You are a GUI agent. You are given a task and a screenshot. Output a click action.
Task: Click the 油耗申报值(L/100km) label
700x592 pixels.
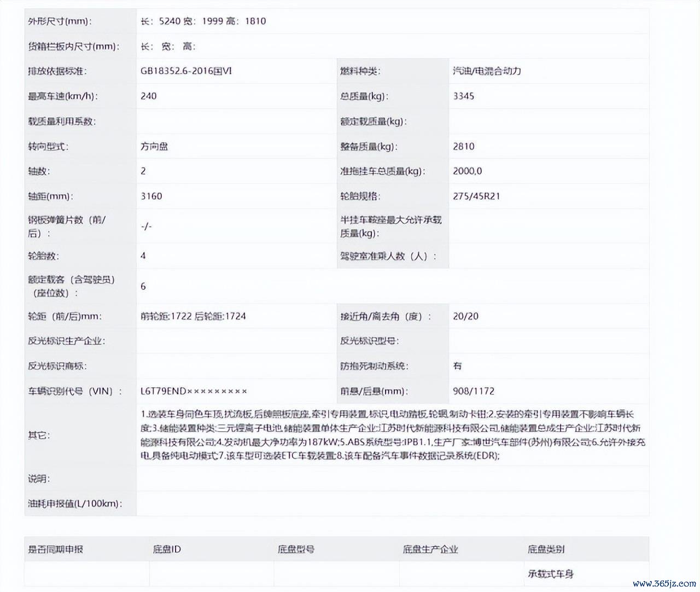[x=75, y=503]
